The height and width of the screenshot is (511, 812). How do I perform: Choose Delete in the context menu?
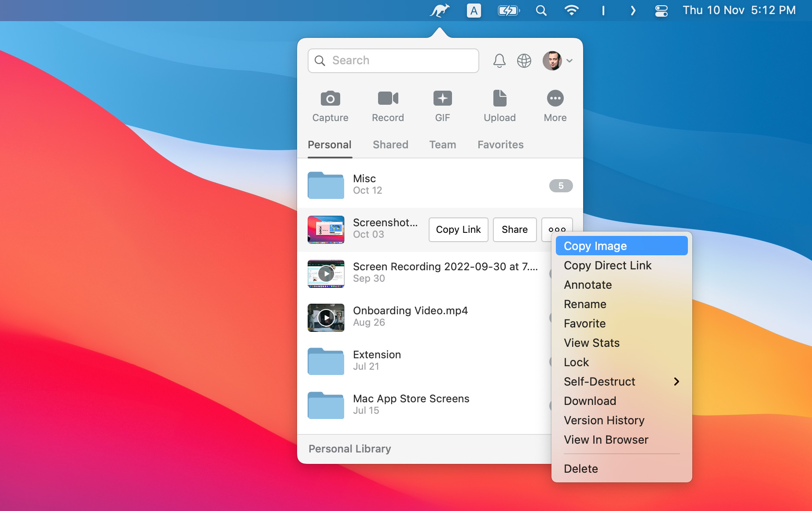(581, 469)
